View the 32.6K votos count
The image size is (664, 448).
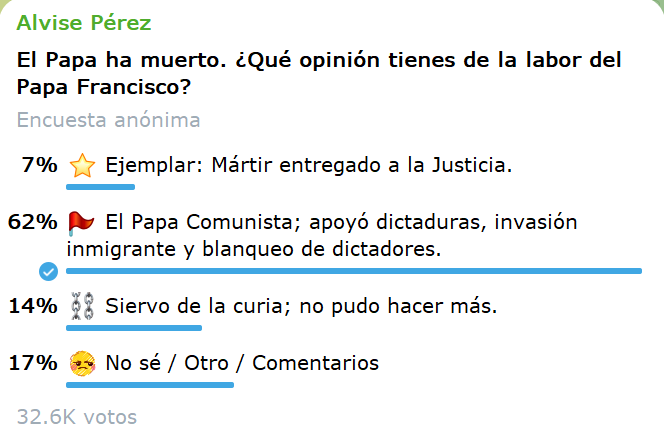coord(77,417)
